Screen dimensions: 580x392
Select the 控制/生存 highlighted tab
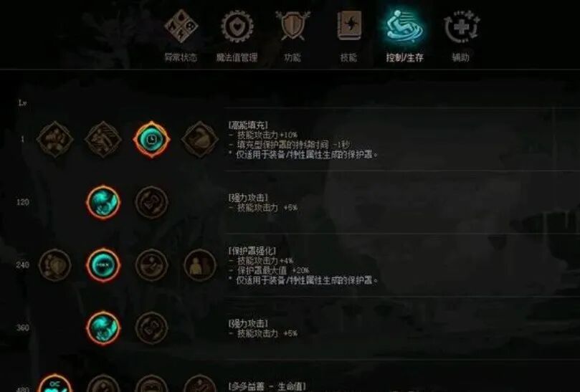[x=404, y=37]
